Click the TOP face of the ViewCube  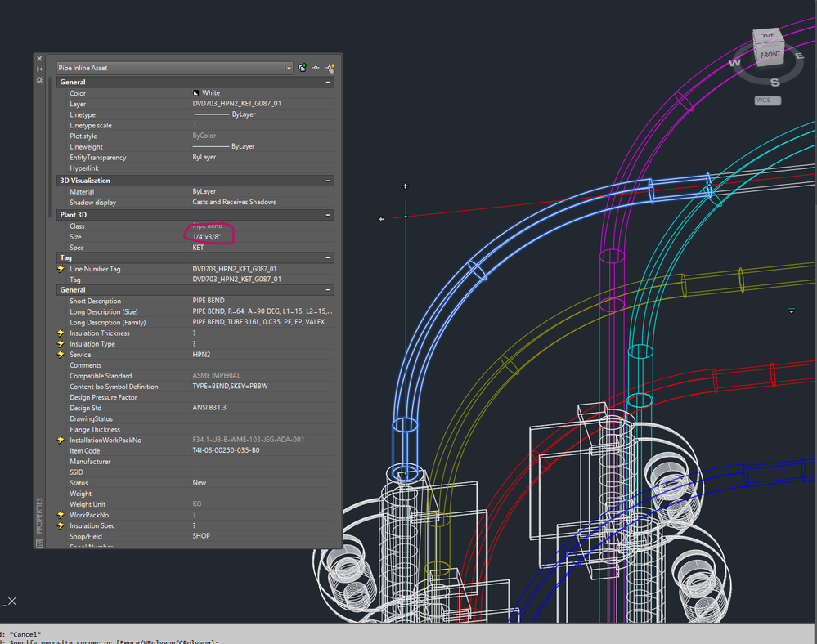768,36
